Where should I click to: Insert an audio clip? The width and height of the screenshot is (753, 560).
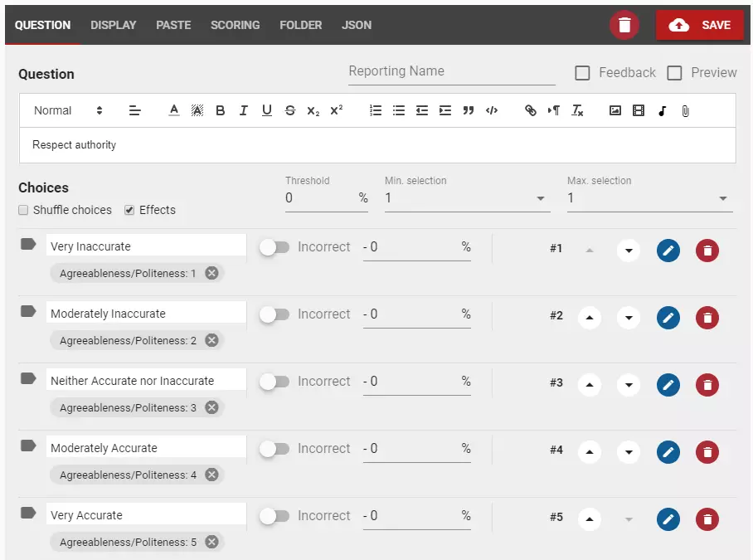click(663, 111)
